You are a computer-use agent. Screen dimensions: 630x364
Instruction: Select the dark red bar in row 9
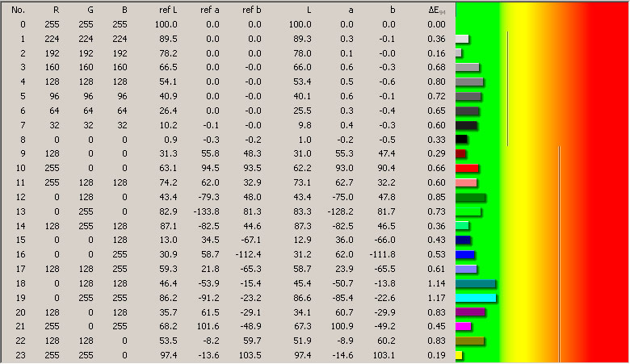tap(460, 153)
